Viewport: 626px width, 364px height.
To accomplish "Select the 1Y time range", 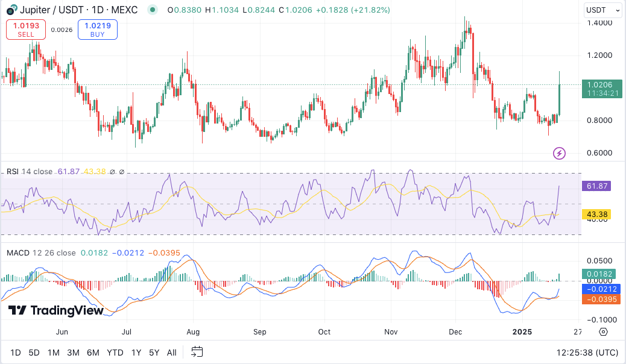I will click(136, 353).
